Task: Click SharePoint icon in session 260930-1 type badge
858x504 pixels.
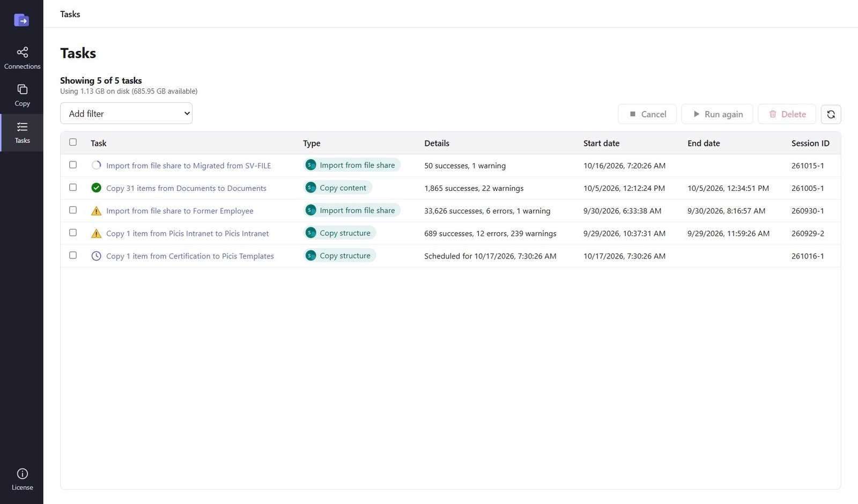Action: 310,210
